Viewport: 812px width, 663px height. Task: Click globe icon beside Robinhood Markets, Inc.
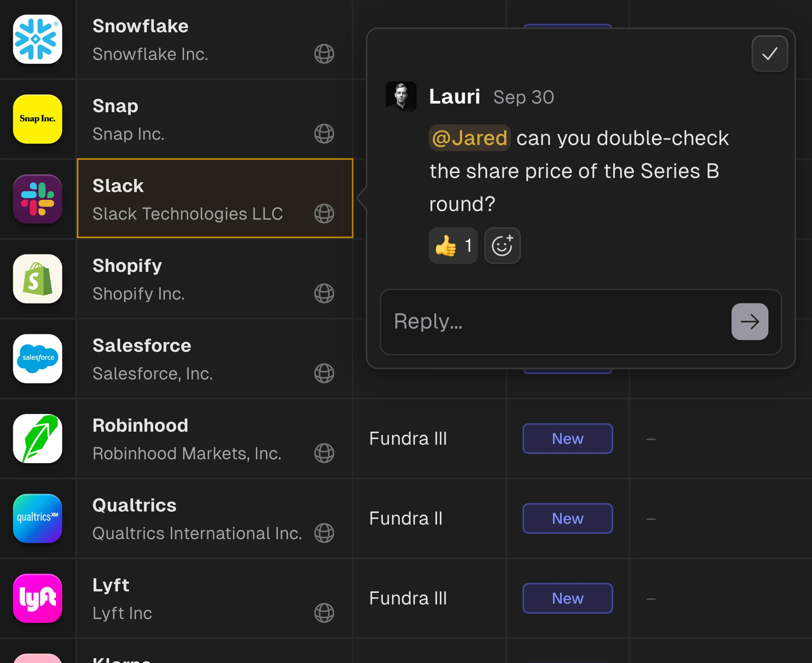pyautogui.click(x=324, y=453)
